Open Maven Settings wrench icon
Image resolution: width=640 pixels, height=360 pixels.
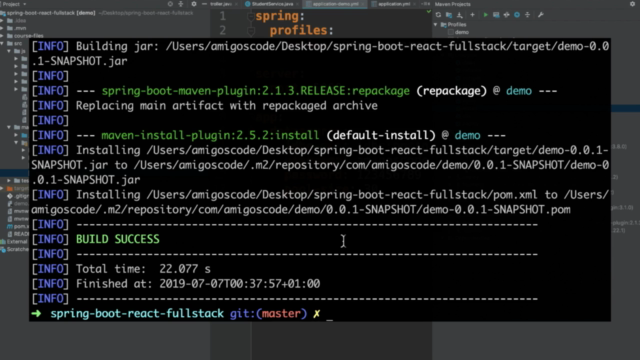click(x=541, y=15)
